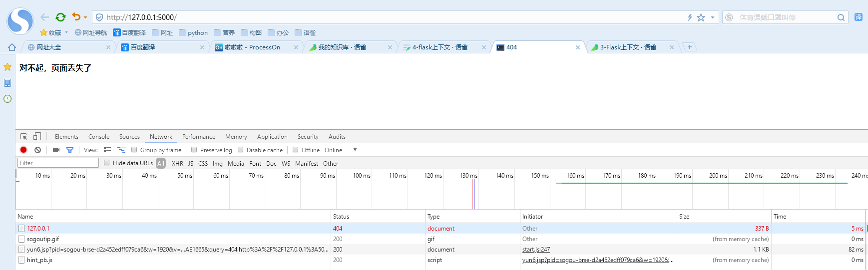Open the Console panel
The image size is (868, 270).
tap(99, 137)
